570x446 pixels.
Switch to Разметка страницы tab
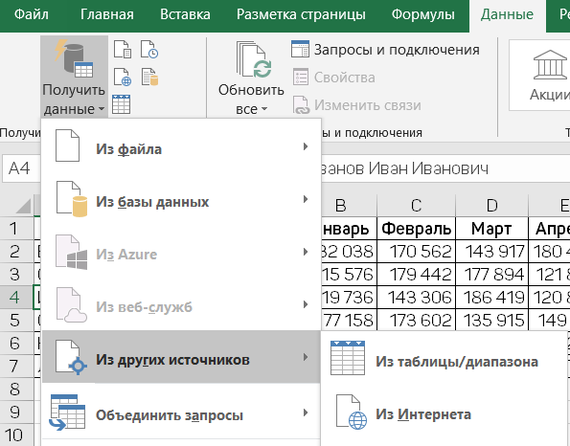(301, 15)
